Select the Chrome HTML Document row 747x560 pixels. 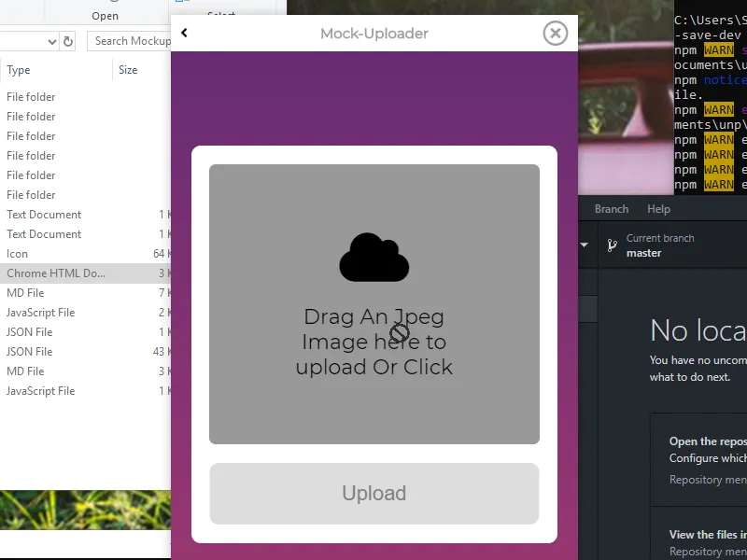coord(85,273)
